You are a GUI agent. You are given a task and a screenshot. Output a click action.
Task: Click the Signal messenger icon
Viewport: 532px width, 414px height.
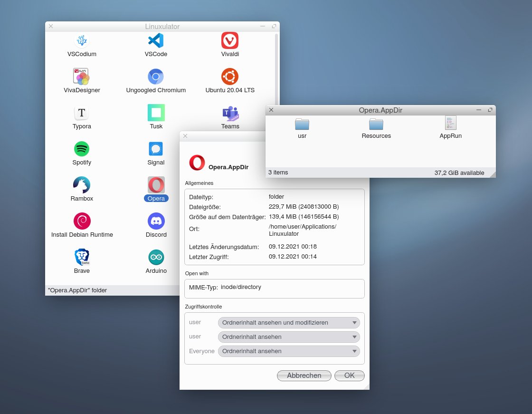click(x=156, y=149)
